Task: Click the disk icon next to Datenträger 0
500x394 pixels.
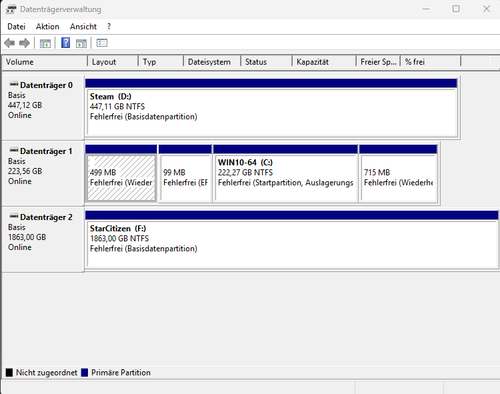Action: 14,84
